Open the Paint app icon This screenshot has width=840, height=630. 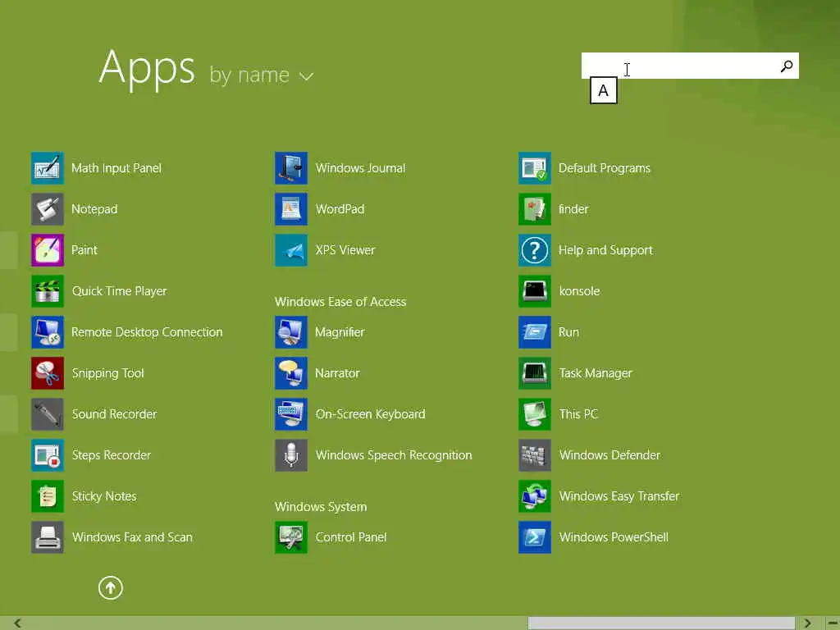coord(47,250)
